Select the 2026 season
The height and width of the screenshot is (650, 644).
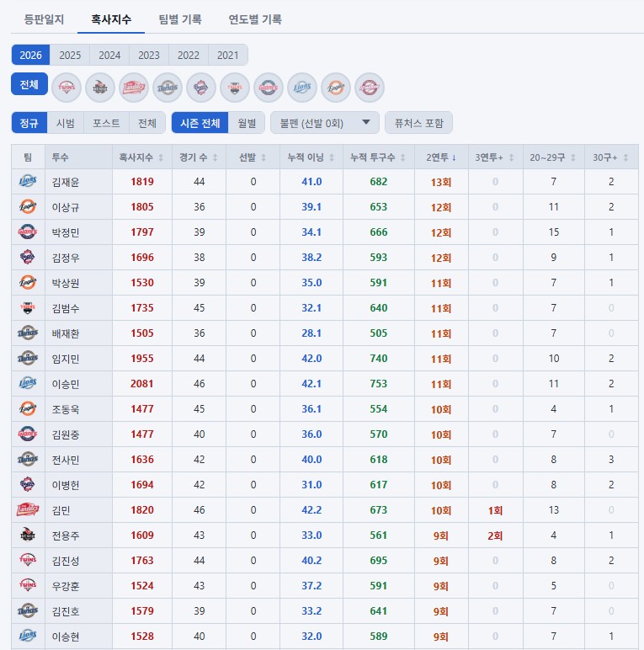[x=30, y=55]
